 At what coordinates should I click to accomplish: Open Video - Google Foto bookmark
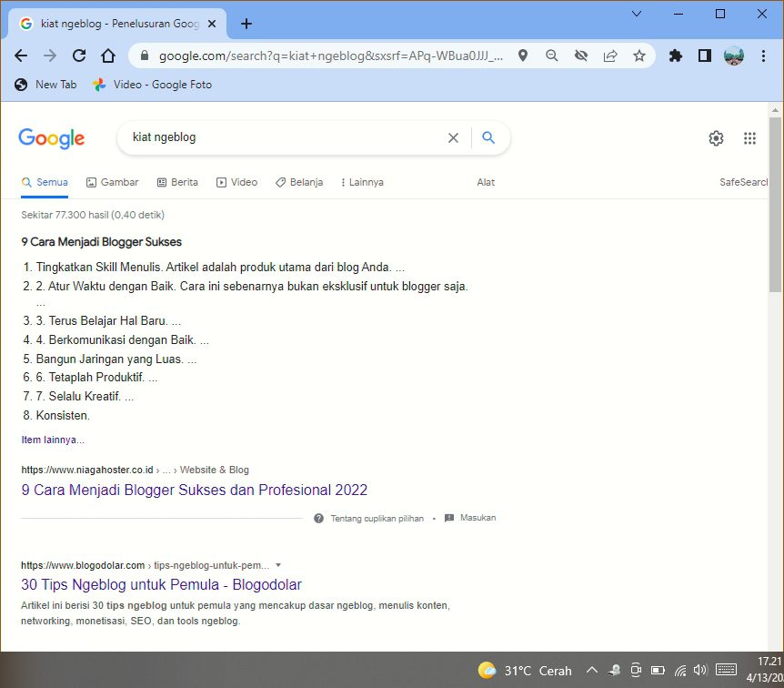[152, 85]
